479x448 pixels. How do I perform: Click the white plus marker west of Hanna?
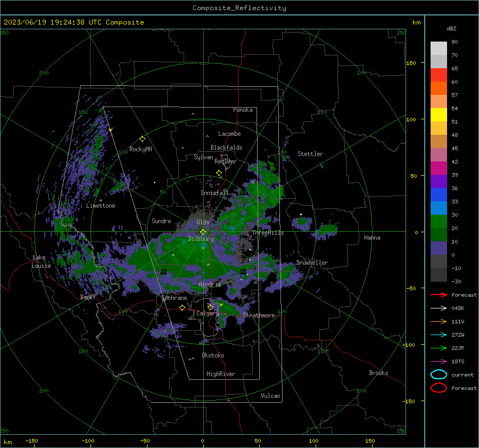click(301, 214)
